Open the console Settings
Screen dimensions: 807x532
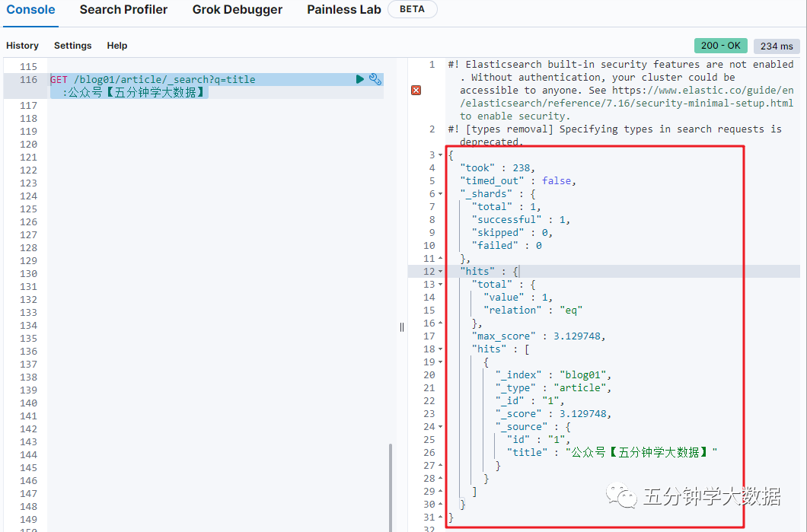(72, 46)
